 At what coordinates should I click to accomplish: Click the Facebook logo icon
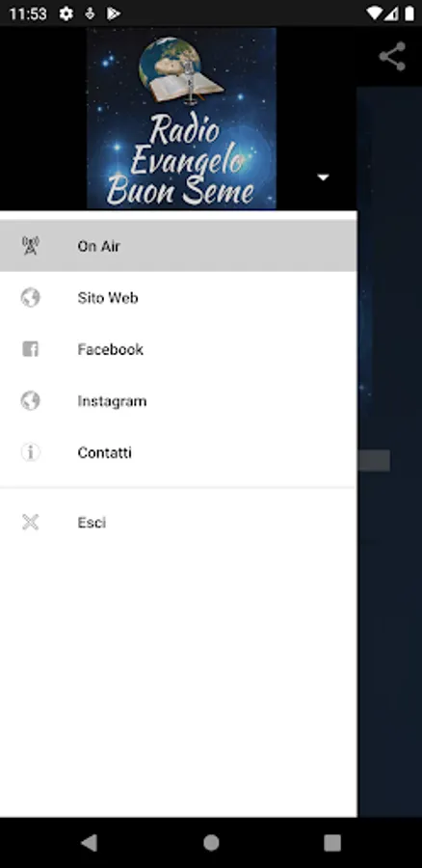[x=31, y=349]
